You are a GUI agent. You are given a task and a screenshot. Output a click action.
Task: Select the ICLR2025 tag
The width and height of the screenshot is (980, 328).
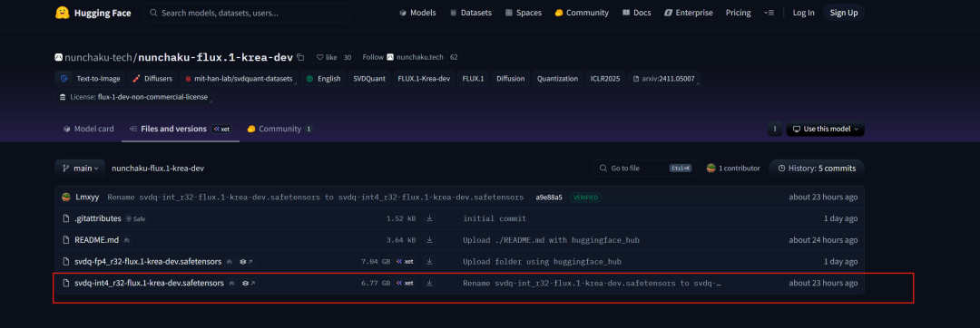click(x=605, y=79)
